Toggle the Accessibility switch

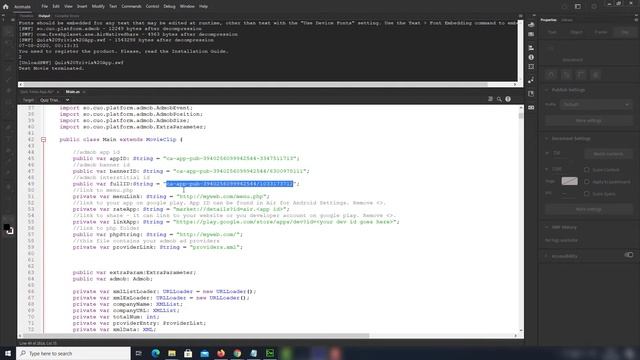click(x=629, y=255)
